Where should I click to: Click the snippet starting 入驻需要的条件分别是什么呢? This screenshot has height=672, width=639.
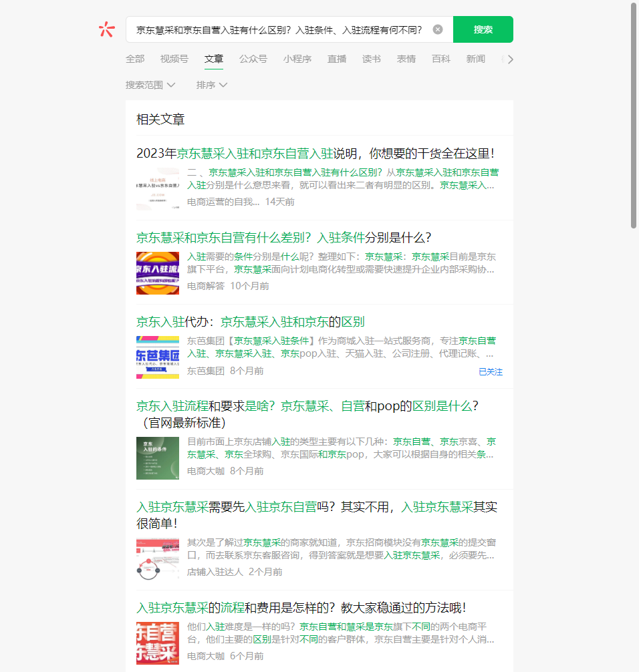pos(342,263)
